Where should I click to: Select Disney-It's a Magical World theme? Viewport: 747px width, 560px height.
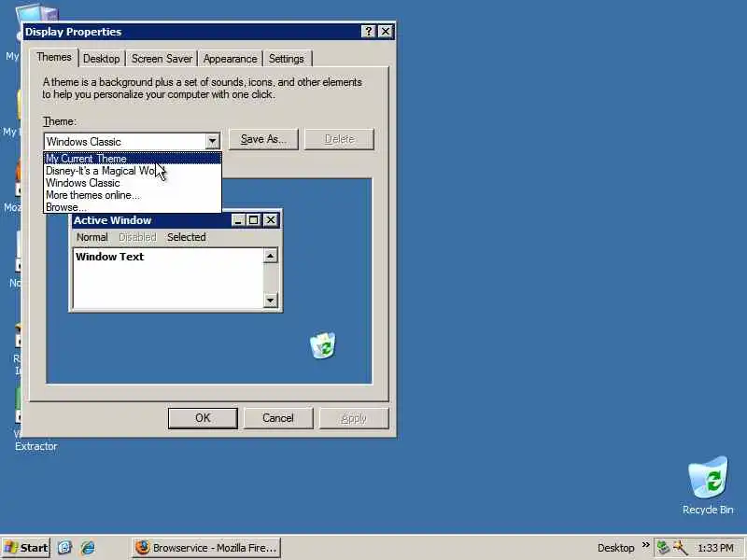[x=133, y=171]
